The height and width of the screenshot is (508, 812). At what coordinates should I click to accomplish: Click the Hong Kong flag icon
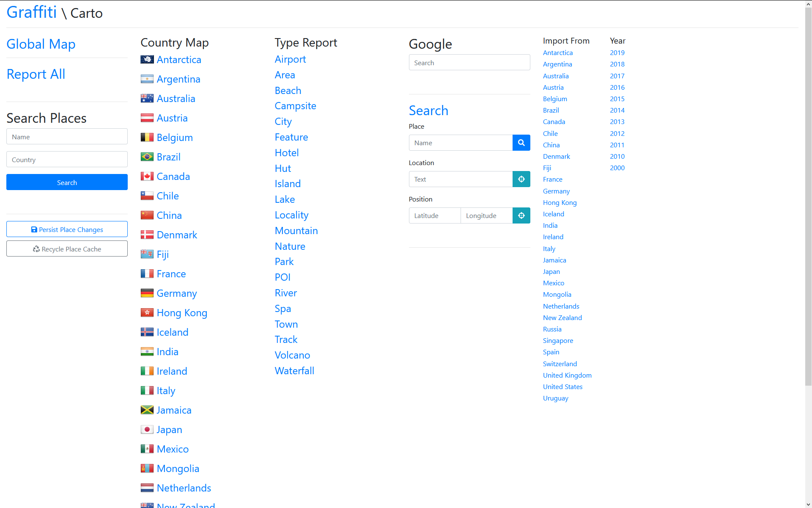click(147, 313)
